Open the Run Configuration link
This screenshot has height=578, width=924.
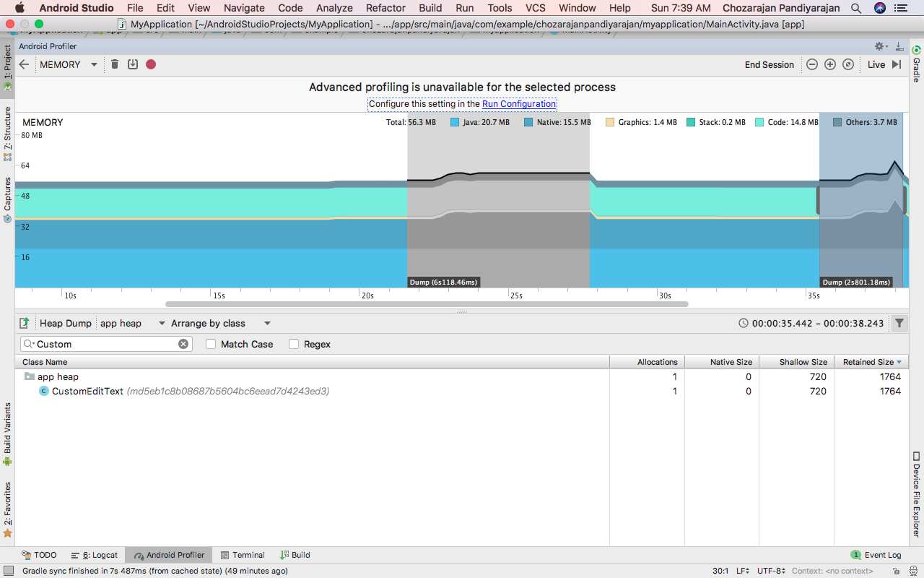519,104
